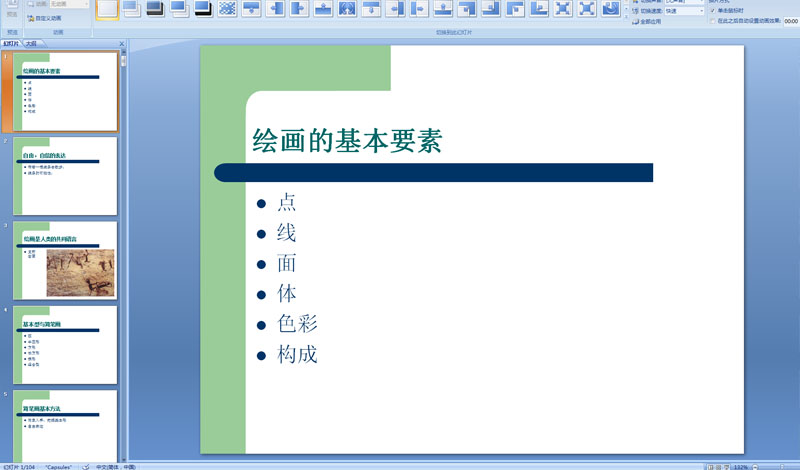Open the transition sound dropdown
The image size is (800, 470).
pos(685,2)
